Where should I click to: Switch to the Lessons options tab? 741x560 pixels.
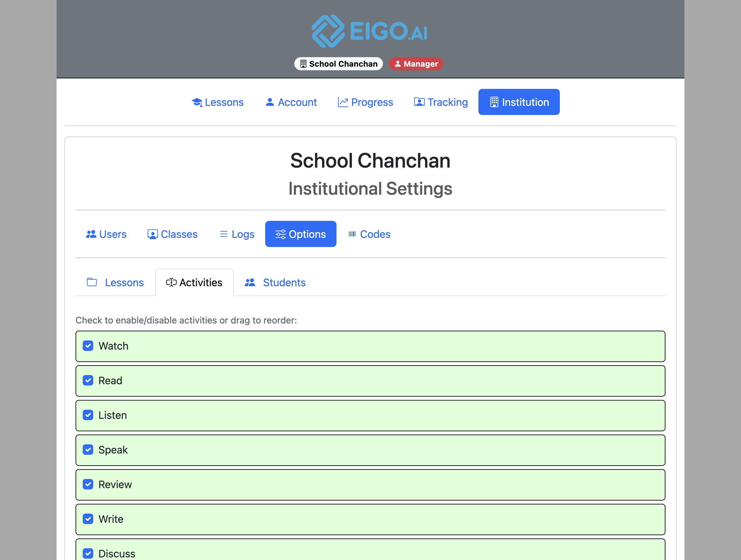115,282
